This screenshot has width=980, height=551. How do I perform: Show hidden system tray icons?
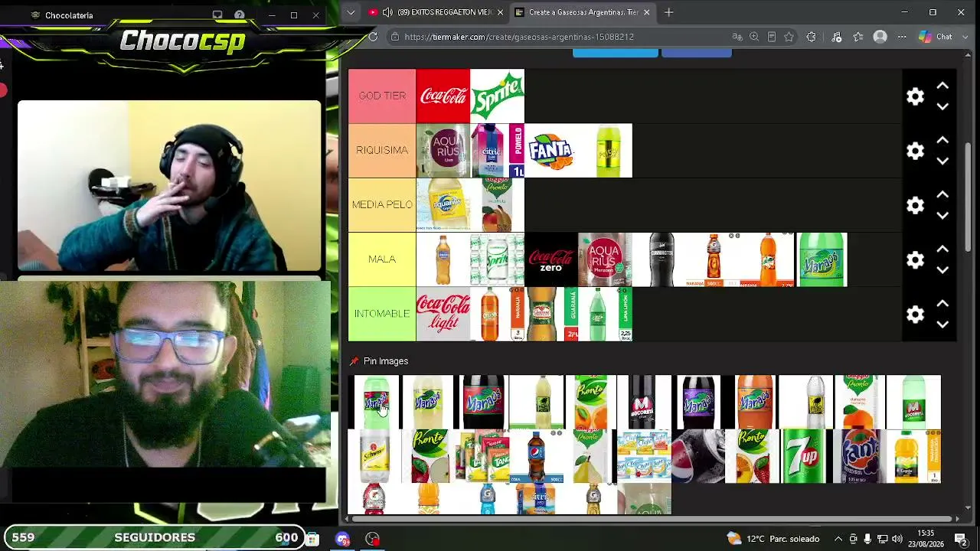(x=838, y=539)
